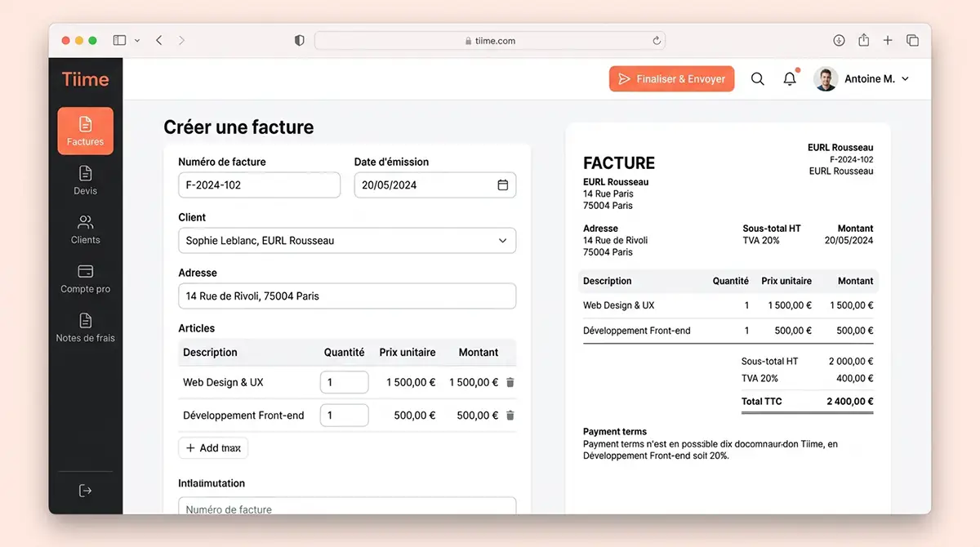Click F-2024-102 reference in preview header
980x547 pixels.
coord(852,159)
